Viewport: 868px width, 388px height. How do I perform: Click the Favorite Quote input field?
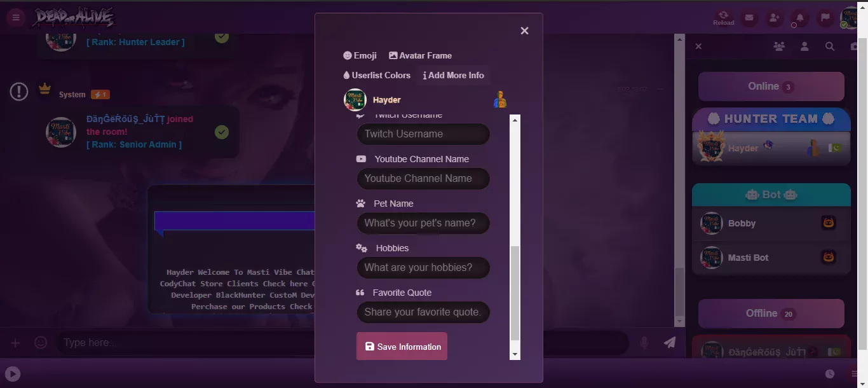pos(423,312)
